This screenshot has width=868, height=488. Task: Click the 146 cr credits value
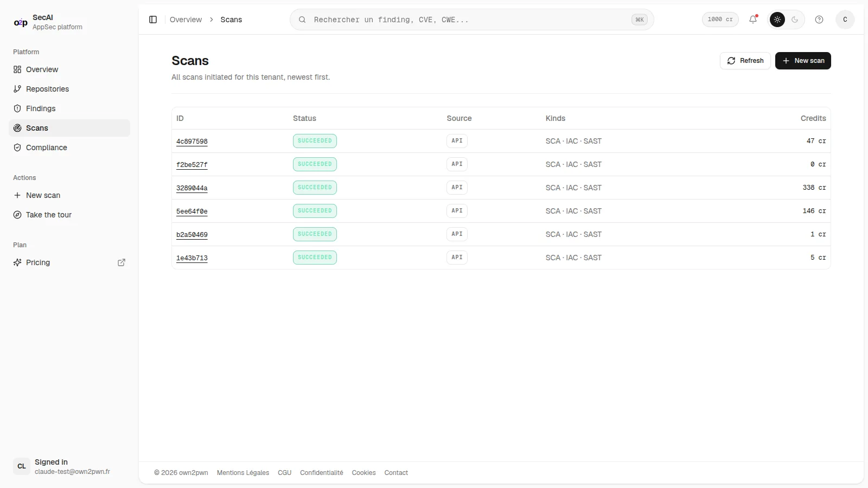click(814, 211)
